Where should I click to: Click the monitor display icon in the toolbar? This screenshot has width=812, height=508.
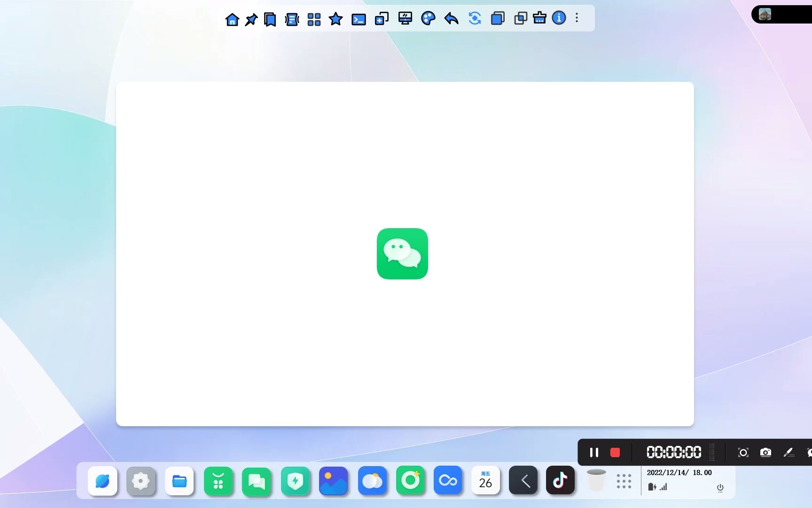[405, 18]
